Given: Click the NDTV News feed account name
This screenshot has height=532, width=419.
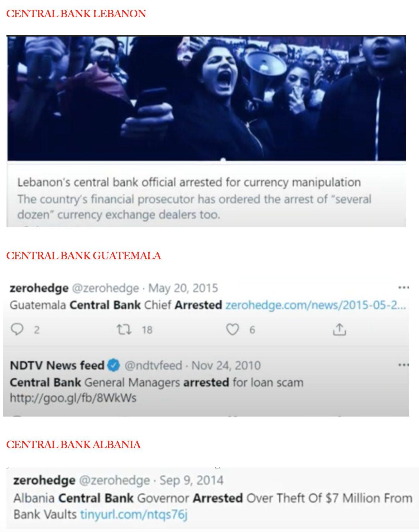Looking at the screenshot, I should [57, 365].
